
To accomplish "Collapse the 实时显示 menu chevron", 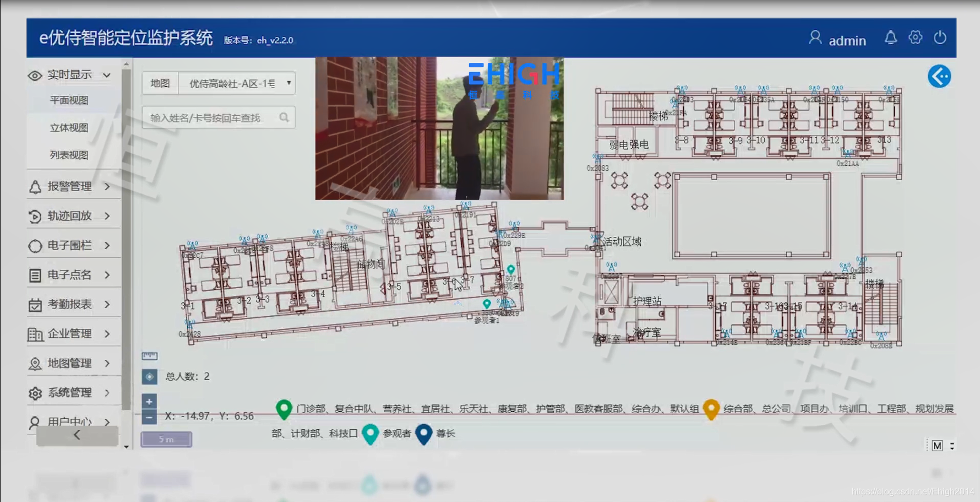I will (x=107, y=75).
